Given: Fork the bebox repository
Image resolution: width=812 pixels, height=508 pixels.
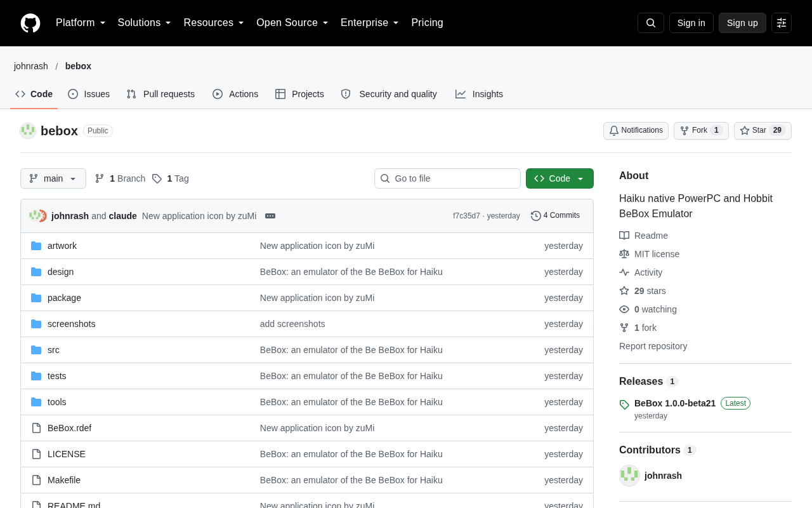Looking at the screenshot, I should coord(701,131).
